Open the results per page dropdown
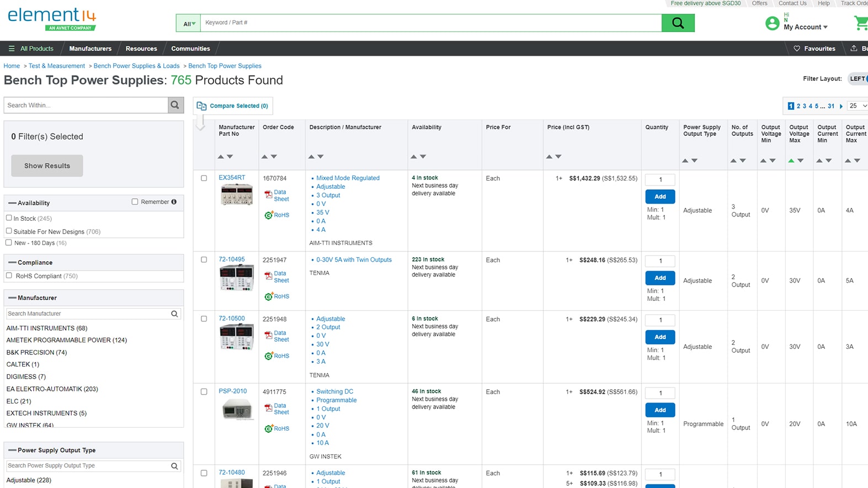The height and width of the screenshot is (488, 868). point(858,106)
